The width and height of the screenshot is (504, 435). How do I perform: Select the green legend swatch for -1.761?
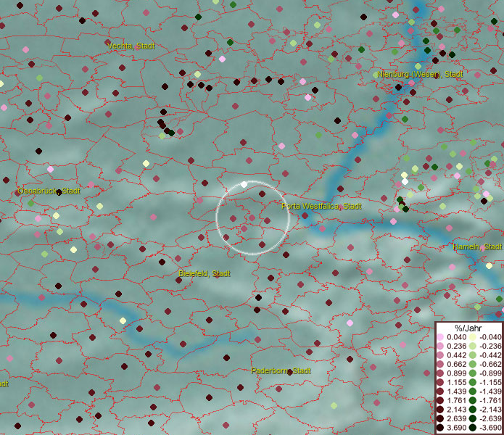473,400
